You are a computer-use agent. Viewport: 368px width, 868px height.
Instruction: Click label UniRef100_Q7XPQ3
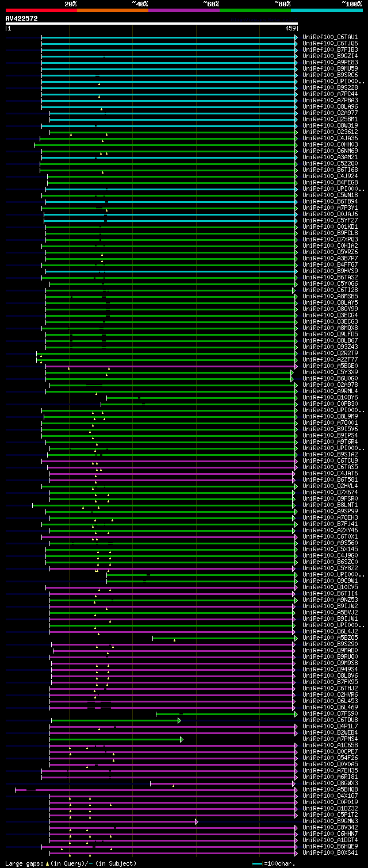(330, 239)
